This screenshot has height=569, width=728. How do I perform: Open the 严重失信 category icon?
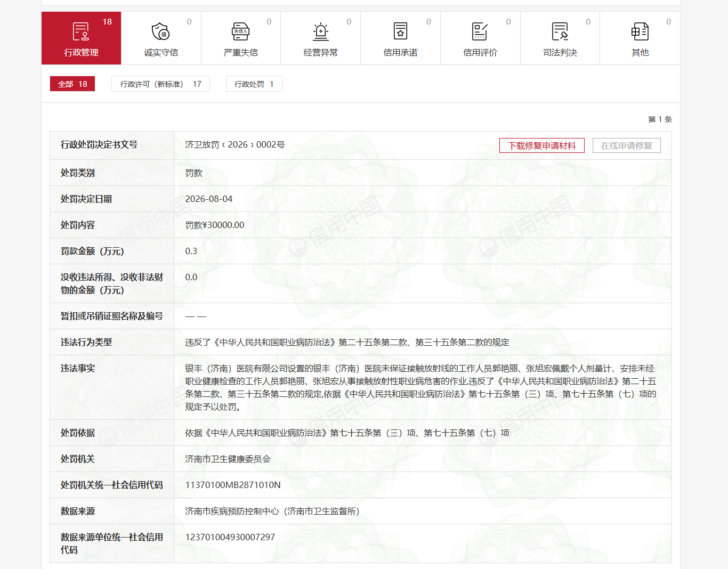[x=240, y=31]
